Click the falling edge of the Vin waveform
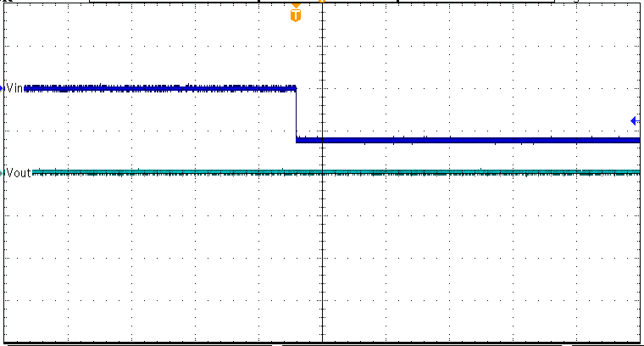This screenshot has width=644, height=346. click(296, 114)
